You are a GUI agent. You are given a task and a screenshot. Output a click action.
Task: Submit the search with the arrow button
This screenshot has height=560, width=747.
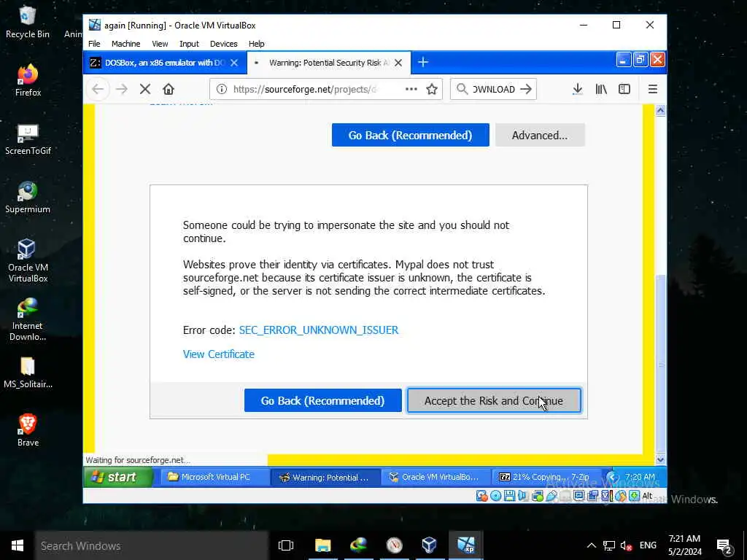[526, 89]
